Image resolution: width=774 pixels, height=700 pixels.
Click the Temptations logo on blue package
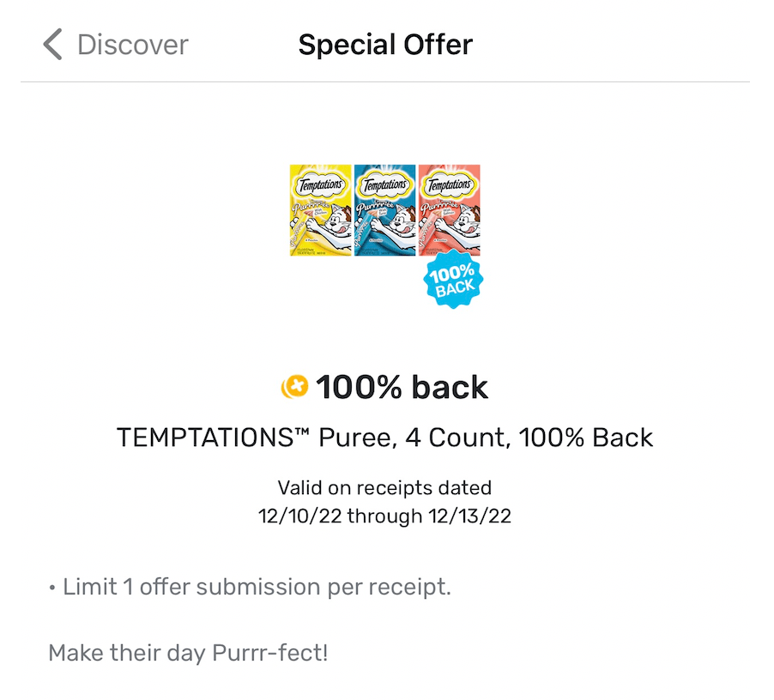(384, 184)
